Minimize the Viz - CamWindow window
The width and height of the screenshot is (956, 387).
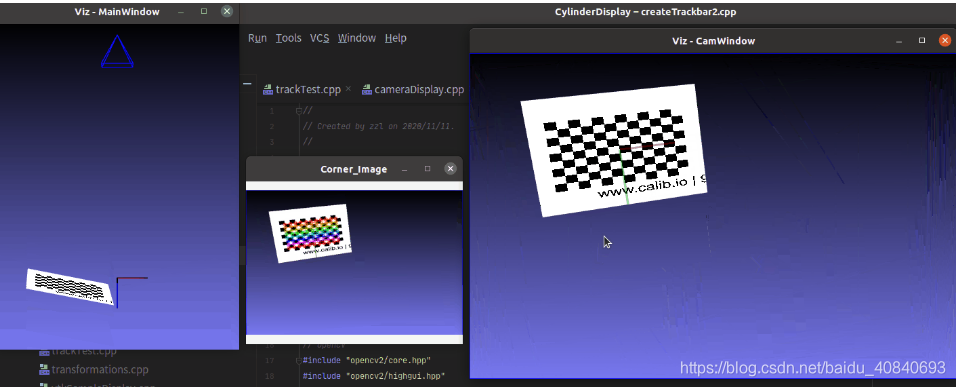pyautogui.click(x=899, y=41)
